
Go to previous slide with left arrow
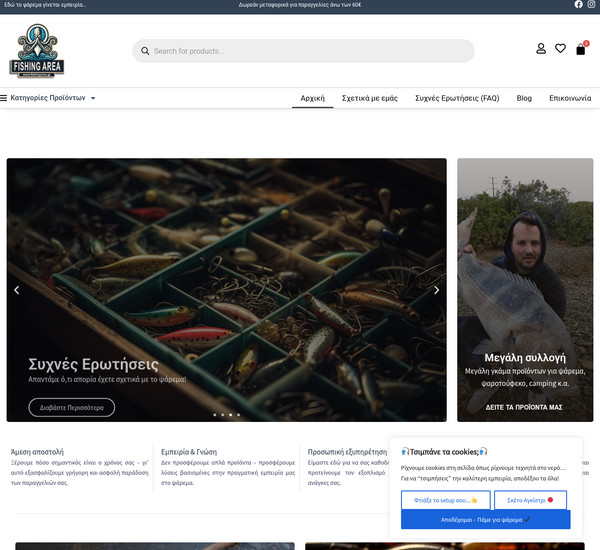(x=16, y=290)
